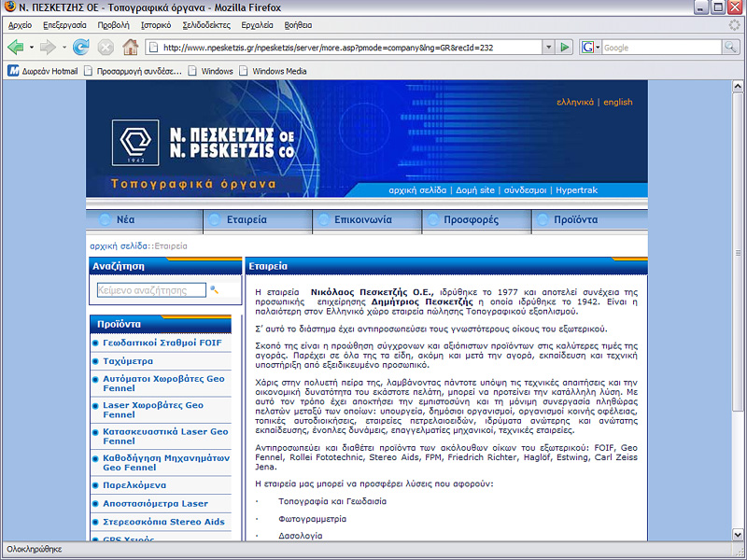The width and height of the screenshot is (747, 560).
Task: Open the Ταχύμετρα product category
Action: click(x=128, y=361)
